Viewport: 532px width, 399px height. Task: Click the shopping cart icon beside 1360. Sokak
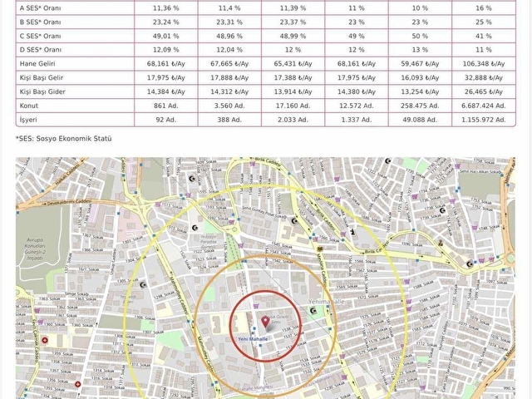pos(42,322)
